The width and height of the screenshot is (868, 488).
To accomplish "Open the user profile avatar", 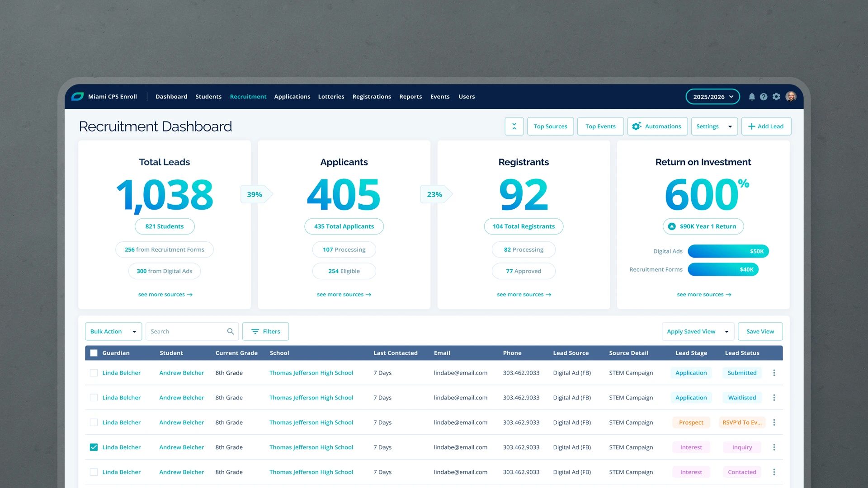I will click(791, 97).
